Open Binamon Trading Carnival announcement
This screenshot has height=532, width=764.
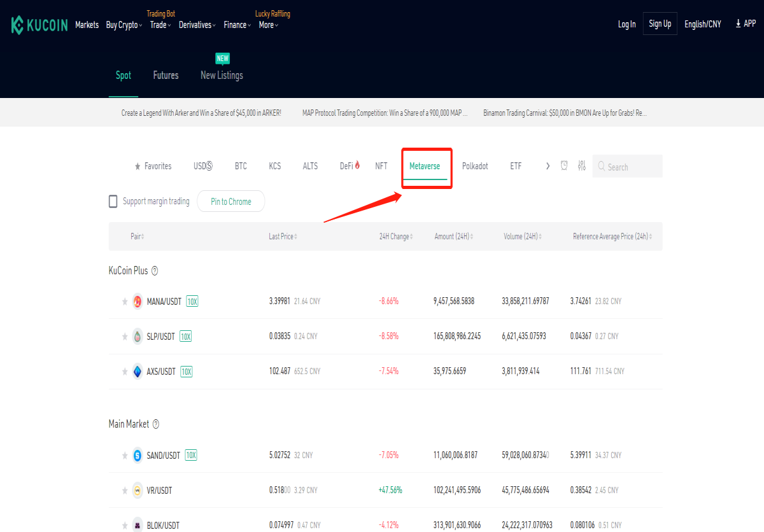tap(565, 113)
